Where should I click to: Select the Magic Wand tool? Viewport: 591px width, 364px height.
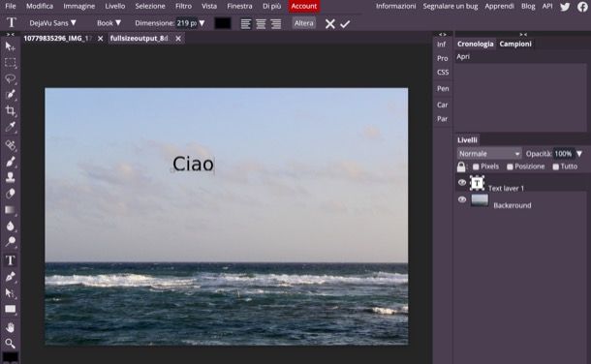[11, 94]
